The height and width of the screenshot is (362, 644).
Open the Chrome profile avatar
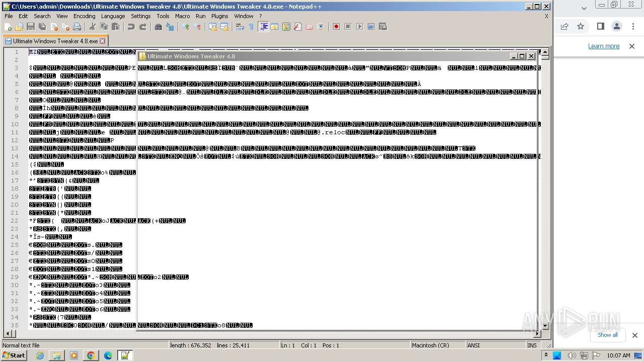coord(617,26)
